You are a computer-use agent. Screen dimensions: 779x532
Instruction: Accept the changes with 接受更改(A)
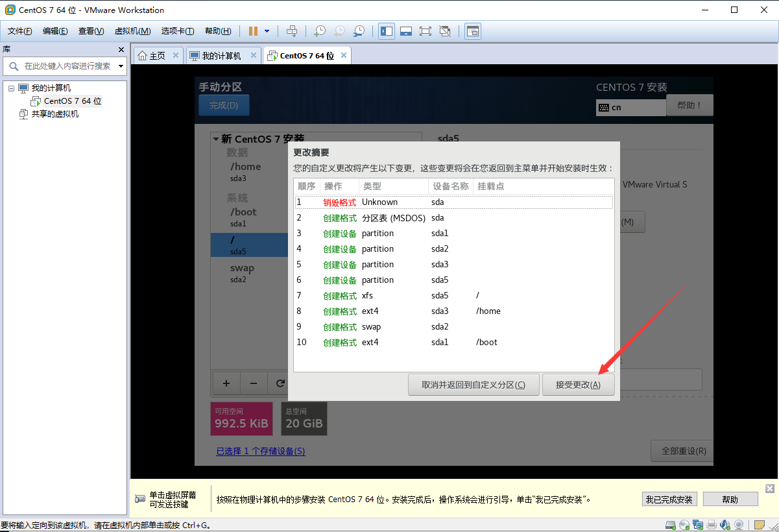[578, 385]
